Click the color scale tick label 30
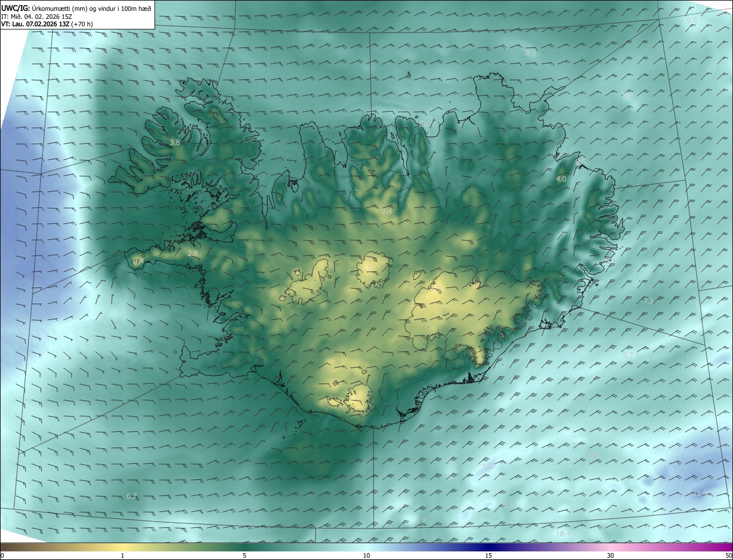 pyautogui.click(x=610, y=555)
